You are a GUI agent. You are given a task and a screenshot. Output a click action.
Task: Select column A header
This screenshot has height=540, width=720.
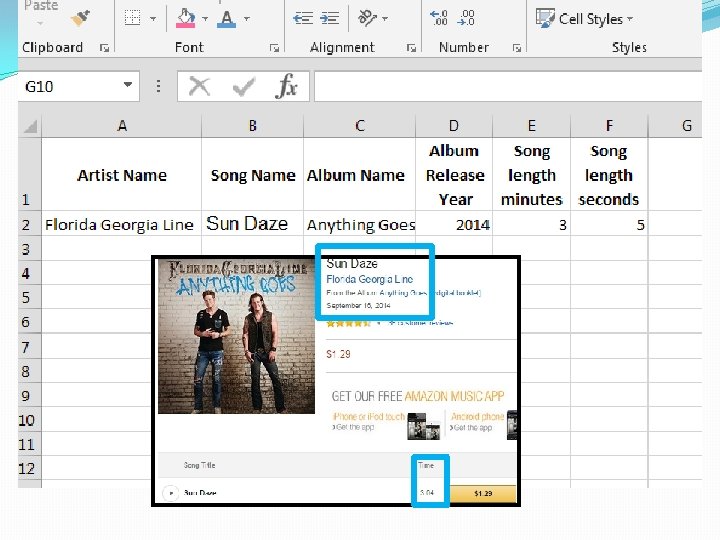tap(122, 126)
